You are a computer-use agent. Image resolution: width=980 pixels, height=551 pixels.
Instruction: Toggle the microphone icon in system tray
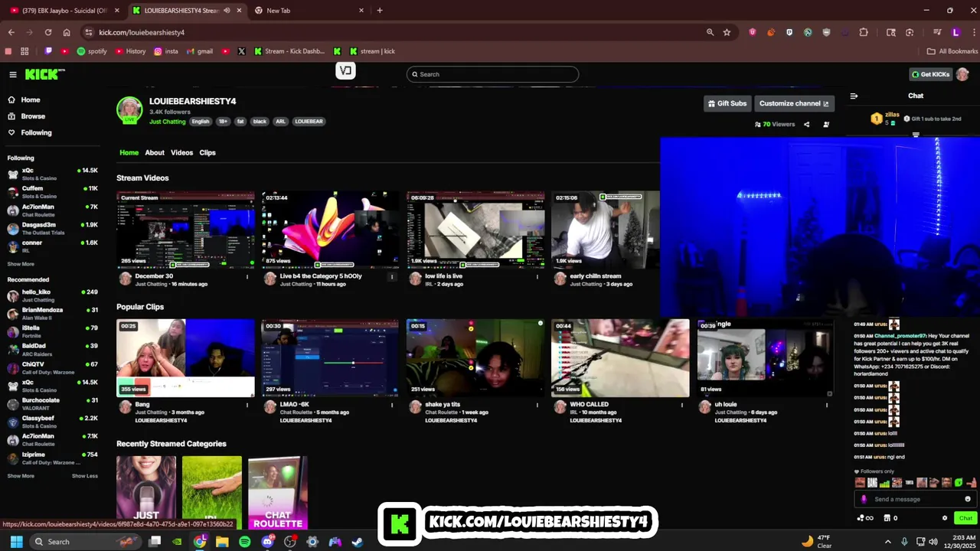(x=904, y=542)
